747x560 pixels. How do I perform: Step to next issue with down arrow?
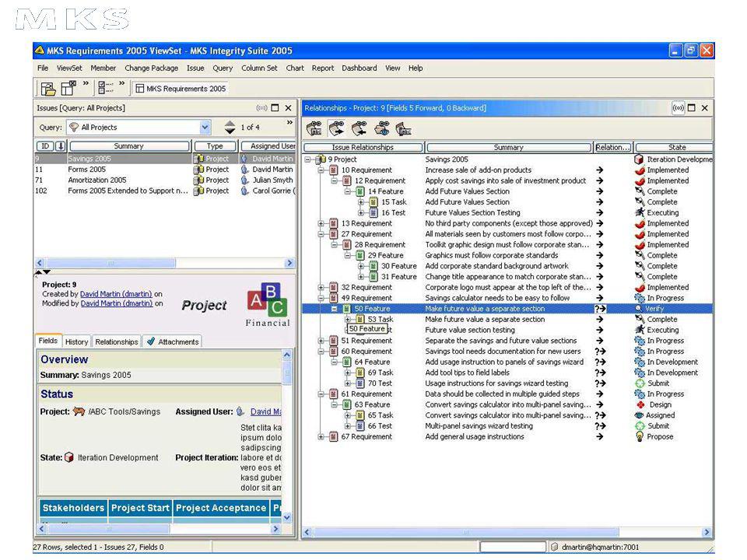[x=230, y=131]
